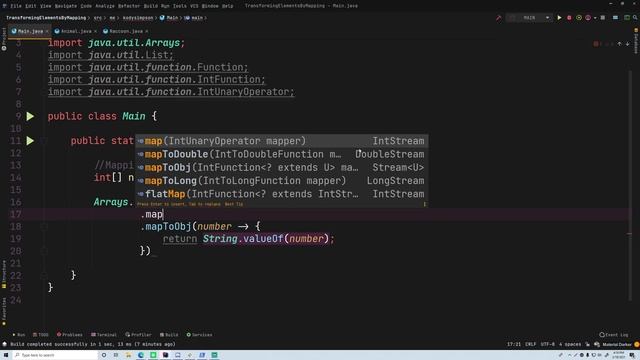The width and height of the screenshot is (640, 360).
Task: Click the red Debug icon in the toolbar
Action: 569,18
